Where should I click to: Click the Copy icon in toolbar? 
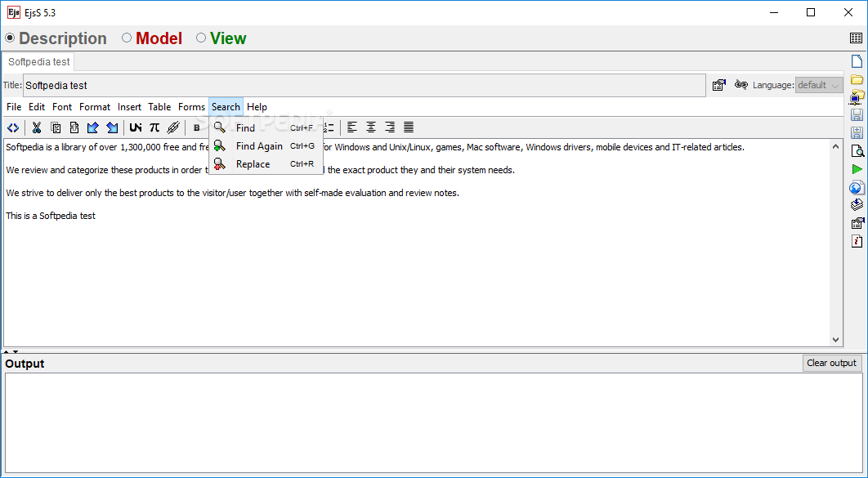pos(56,127)
